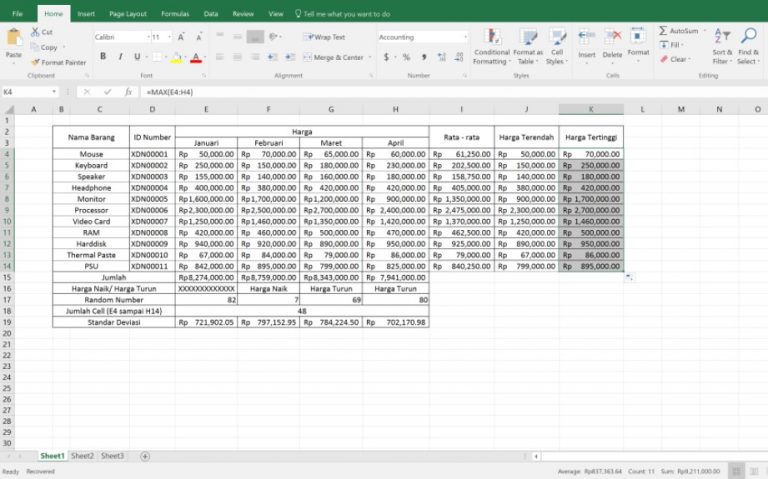
Task: Open the Font dialog launcher
Action: tap(204, 76)
